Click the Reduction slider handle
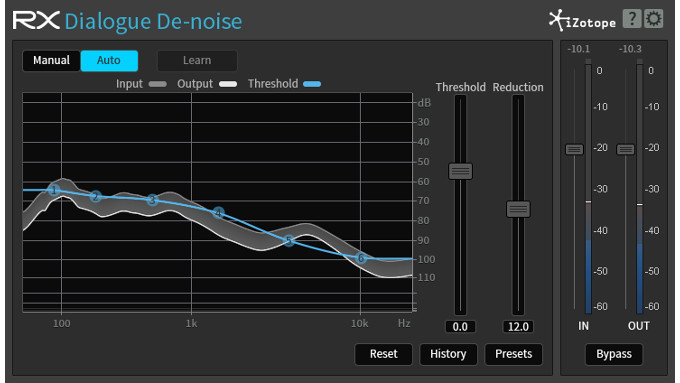 tap(518, 209)
